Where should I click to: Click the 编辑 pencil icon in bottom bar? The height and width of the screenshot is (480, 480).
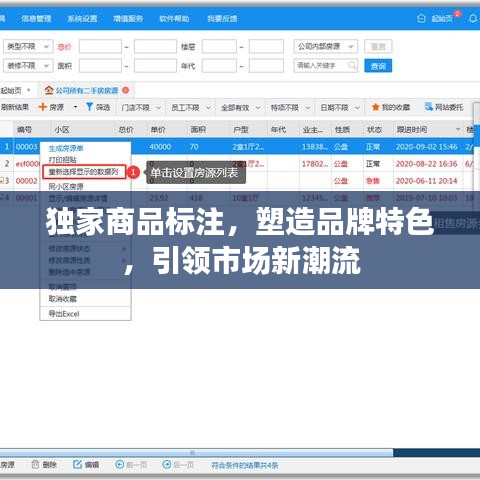[x=77, y=464]
